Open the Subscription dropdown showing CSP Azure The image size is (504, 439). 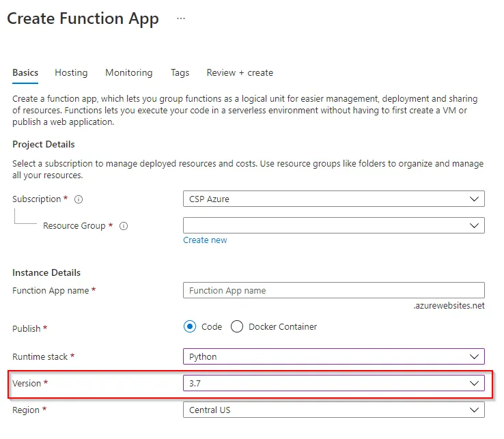pos(333,199)
